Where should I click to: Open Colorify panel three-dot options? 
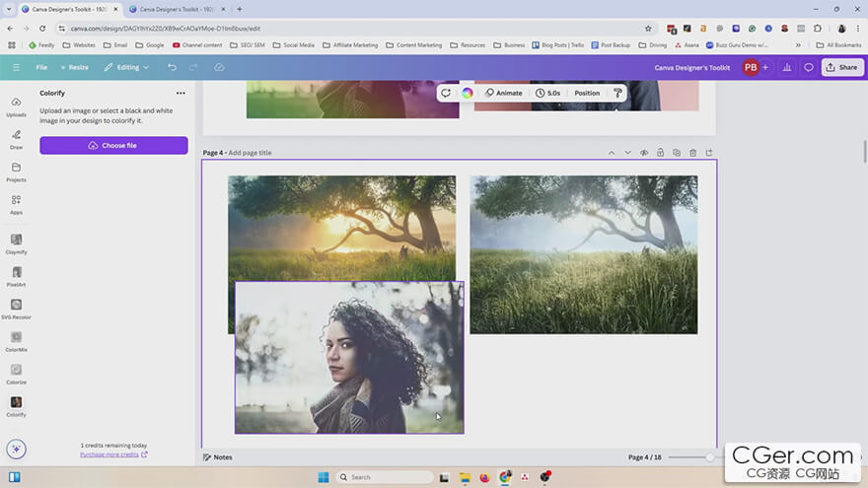pyautogui.click(x=181, y=93)
